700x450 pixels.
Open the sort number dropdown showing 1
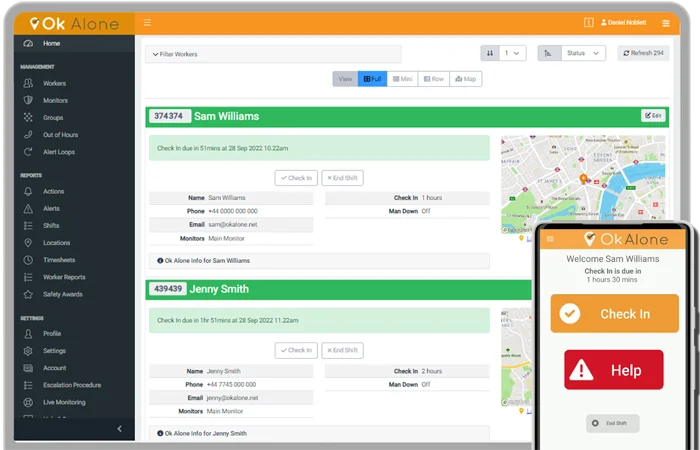pyautogui.click(x=512, y=53)
